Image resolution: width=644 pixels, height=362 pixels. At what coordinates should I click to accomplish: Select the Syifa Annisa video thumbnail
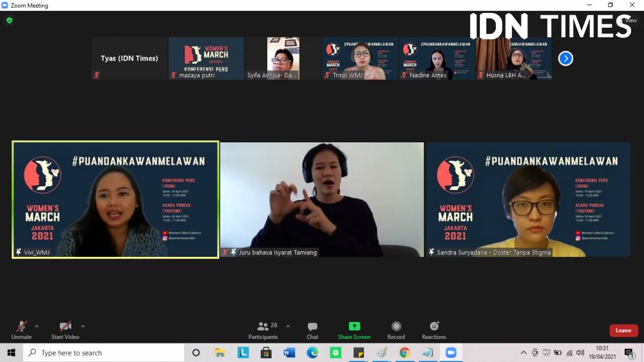pyautogui.click(x=283, y=59)
